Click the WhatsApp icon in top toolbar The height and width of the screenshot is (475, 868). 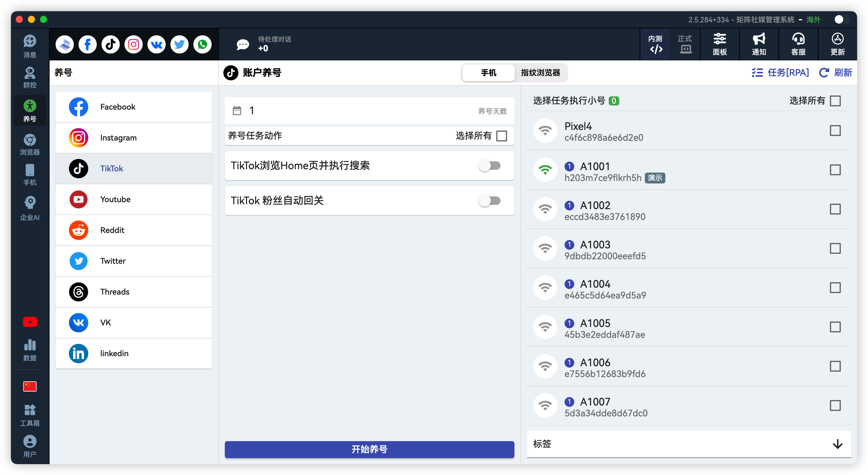pos(202,44)
